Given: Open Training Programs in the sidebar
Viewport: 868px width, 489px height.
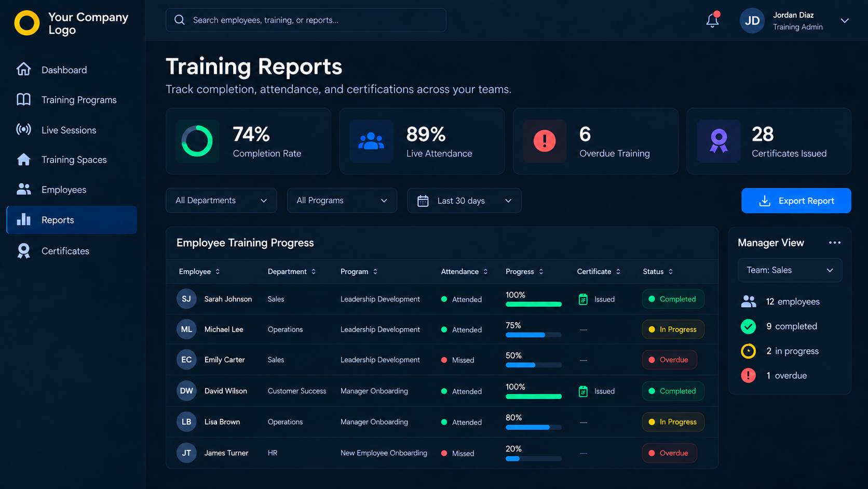Looking at the screenshot, I should coord(72,100).
